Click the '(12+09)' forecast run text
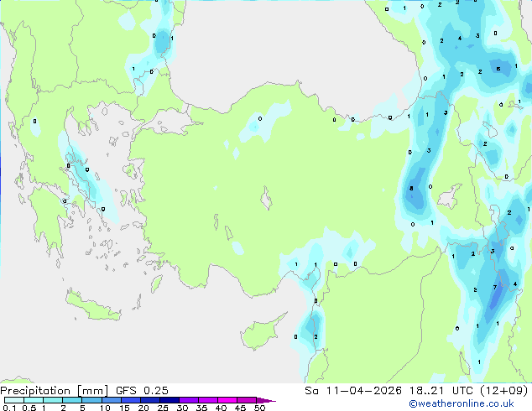Screen dimensions: 532x411 pyautogui.click(x=504, y=391)
